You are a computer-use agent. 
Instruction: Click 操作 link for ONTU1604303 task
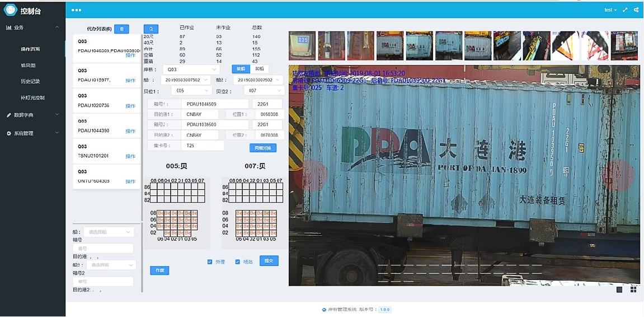tap(130, 181)
